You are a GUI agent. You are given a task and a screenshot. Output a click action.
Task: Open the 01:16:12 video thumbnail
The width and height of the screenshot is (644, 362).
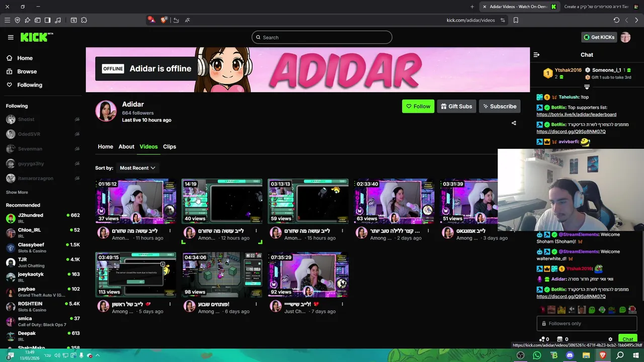136,201
